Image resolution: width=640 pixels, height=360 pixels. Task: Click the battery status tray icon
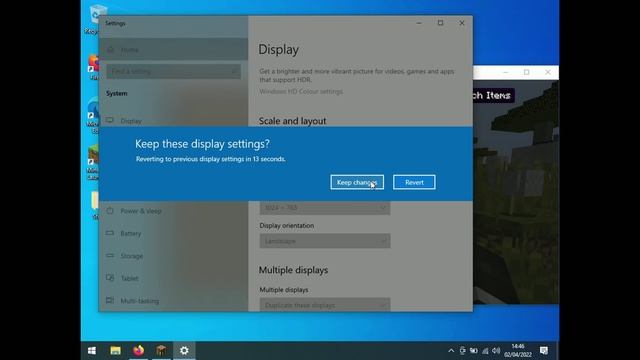coord(473,351)
